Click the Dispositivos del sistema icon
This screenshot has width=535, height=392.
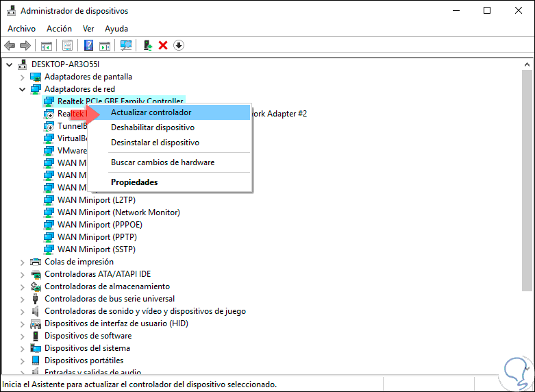(x=36, y=348)
